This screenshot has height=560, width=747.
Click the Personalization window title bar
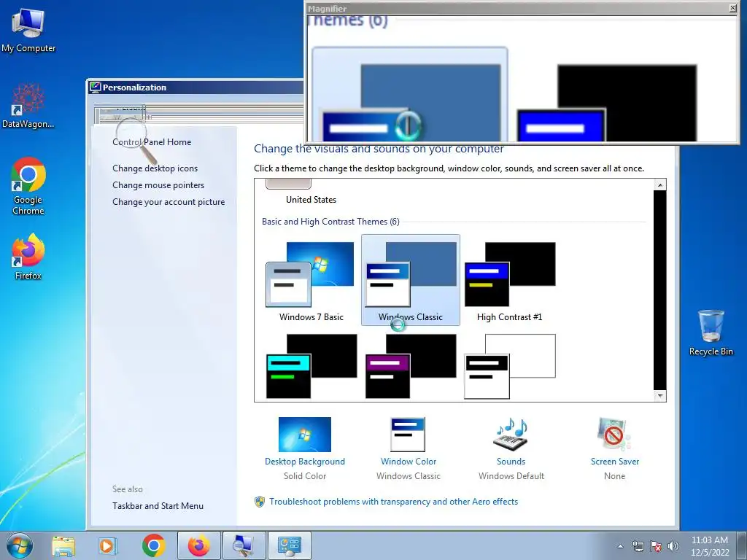point(196,87)
